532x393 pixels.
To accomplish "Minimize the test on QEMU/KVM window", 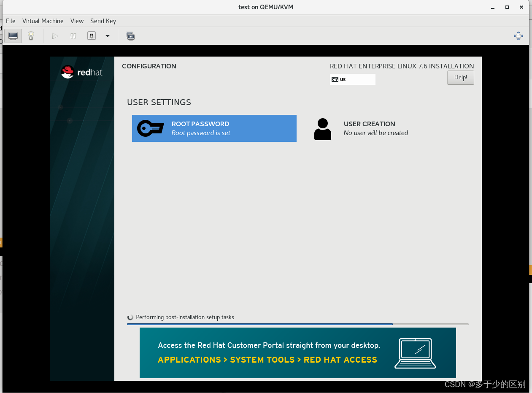I will coord(492,7).
